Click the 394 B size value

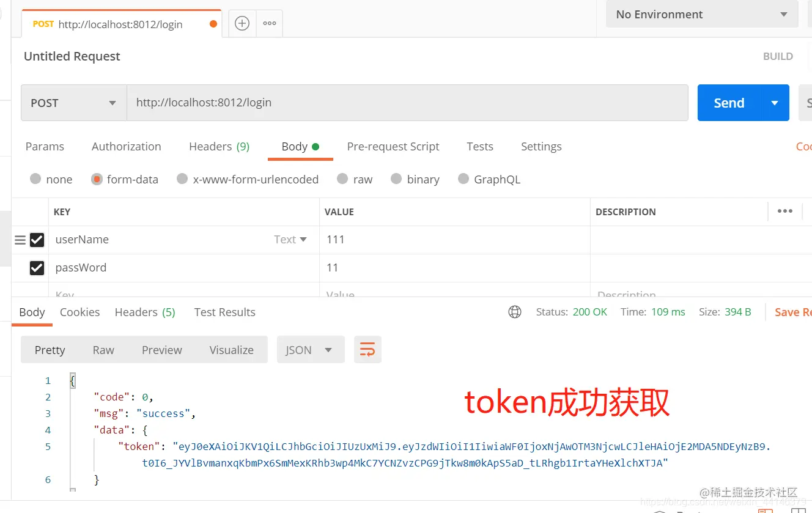coord(738,312)
